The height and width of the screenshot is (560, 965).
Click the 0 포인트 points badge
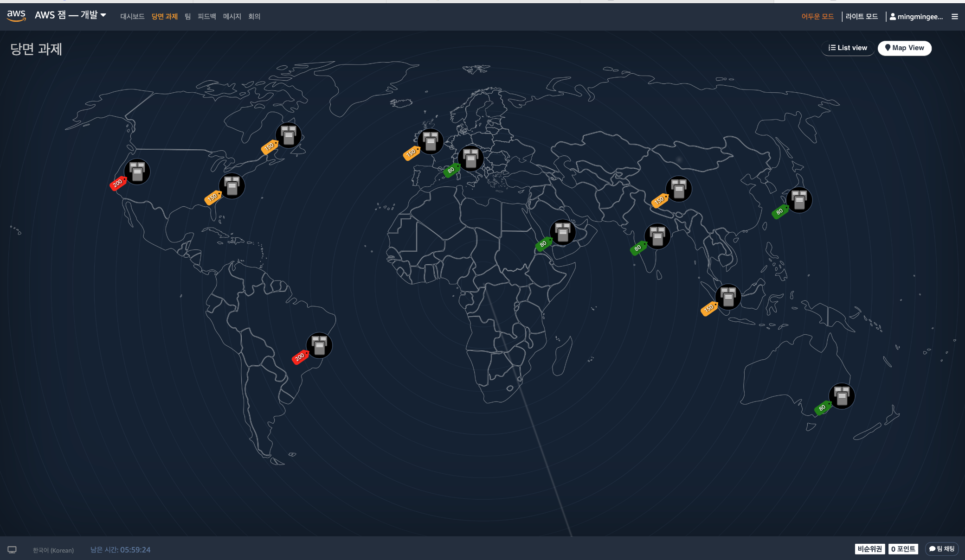[903, 549]
